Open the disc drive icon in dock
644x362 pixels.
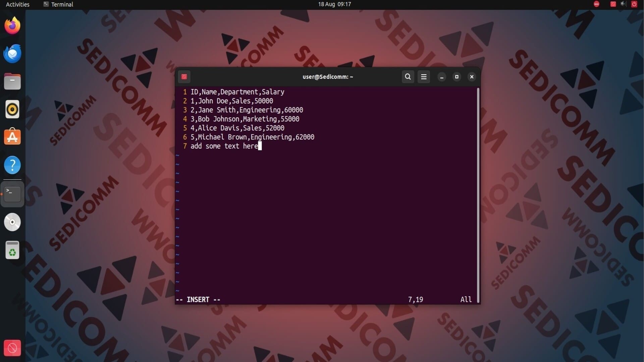(x=12, y=222)
